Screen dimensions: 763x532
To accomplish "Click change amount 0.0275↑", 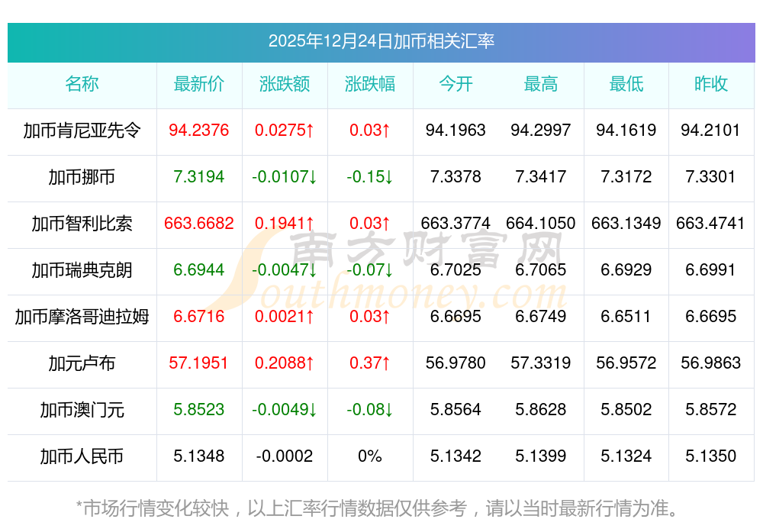I will (285, 130).
